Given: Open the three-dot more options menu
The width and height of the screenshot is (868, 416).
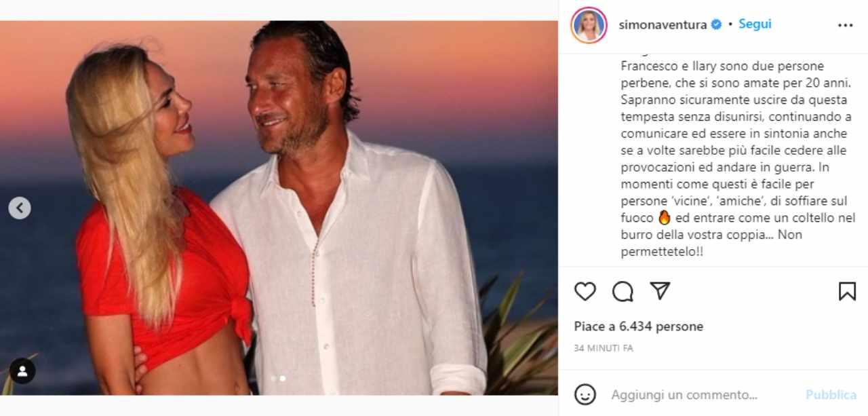Looking at the screenshot, I should 845,25.
